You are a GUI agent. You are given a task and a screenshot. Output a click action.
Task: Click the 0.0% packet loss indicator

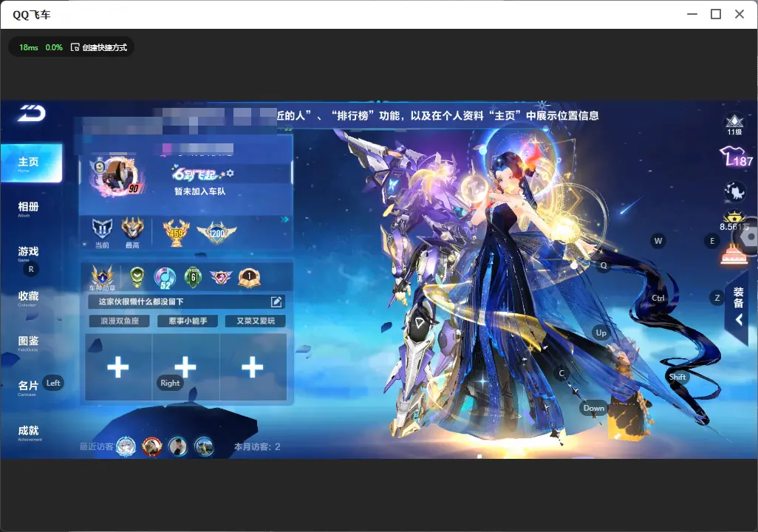point(54,47)
